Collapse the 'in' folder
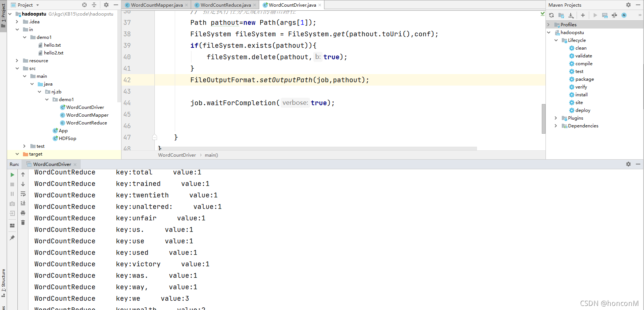The height and width of the screenshot is (310, 644). [17, 29]
